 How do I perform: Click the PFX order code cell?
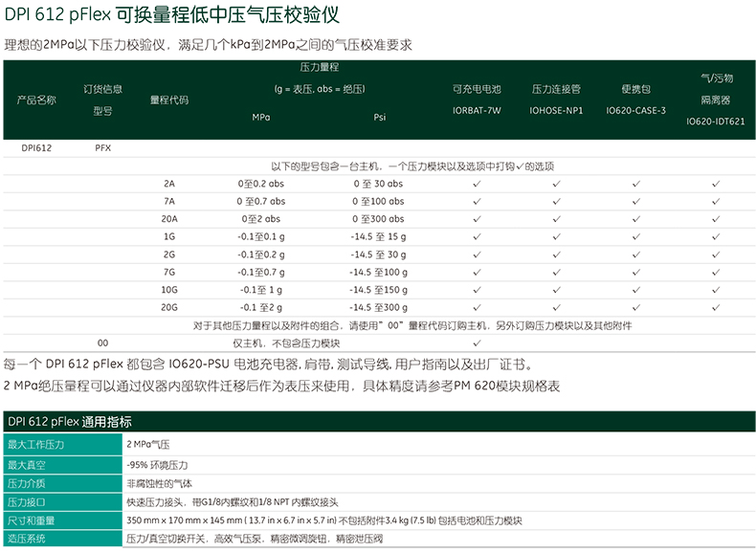(103, 148)
